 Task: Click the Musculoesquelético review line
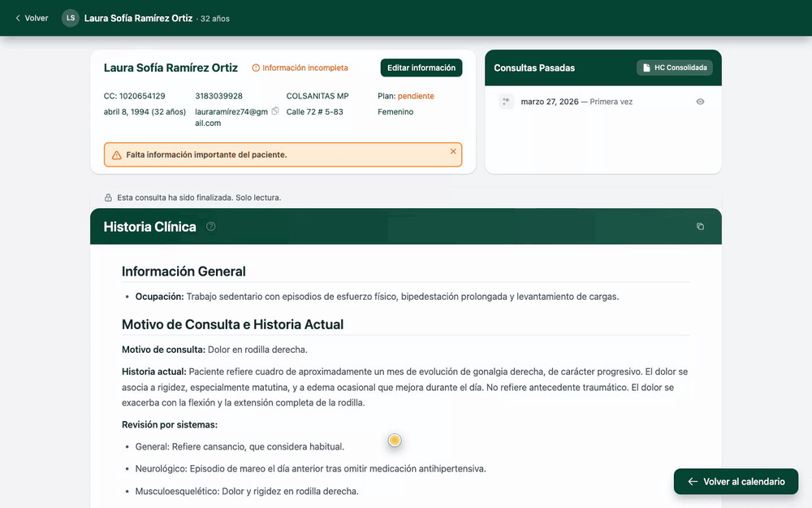pos(247,491)
